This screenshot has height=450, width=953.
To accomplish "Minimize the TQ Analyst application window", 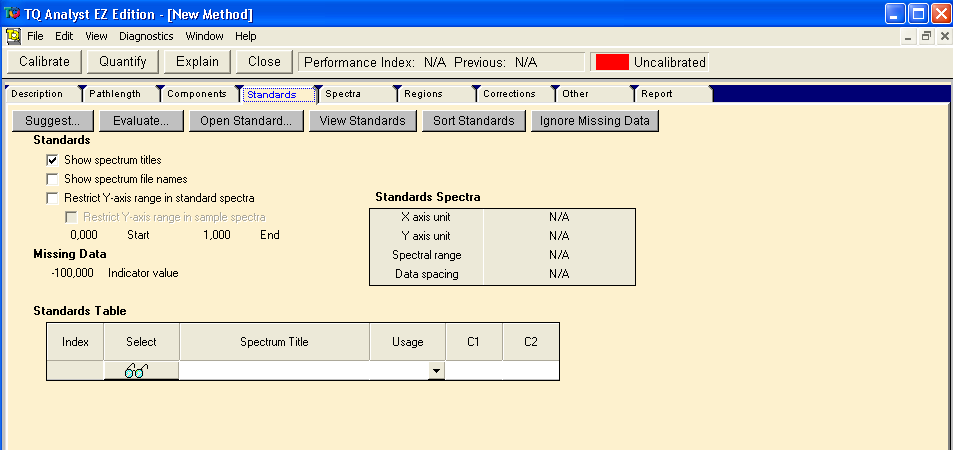I will [x=895, y=13].
